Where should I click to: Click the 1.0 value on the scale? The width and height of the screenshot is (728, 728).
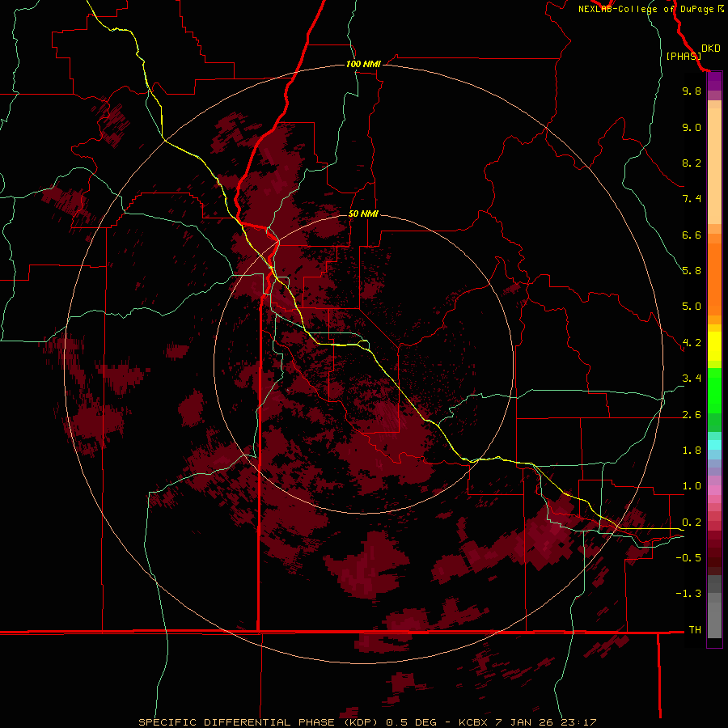tap(692, 486)
